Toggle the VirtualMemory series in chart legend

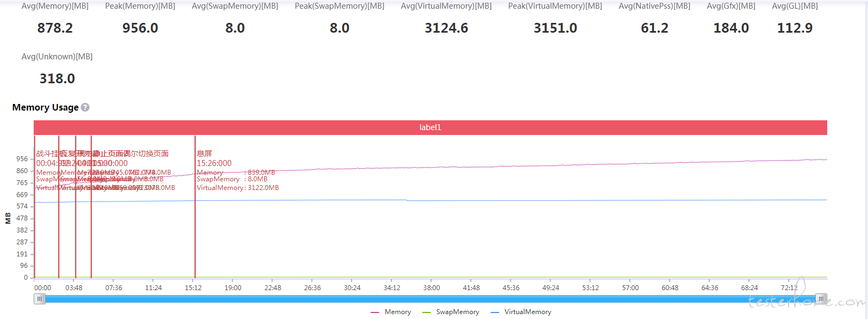[x=521, y=312]
